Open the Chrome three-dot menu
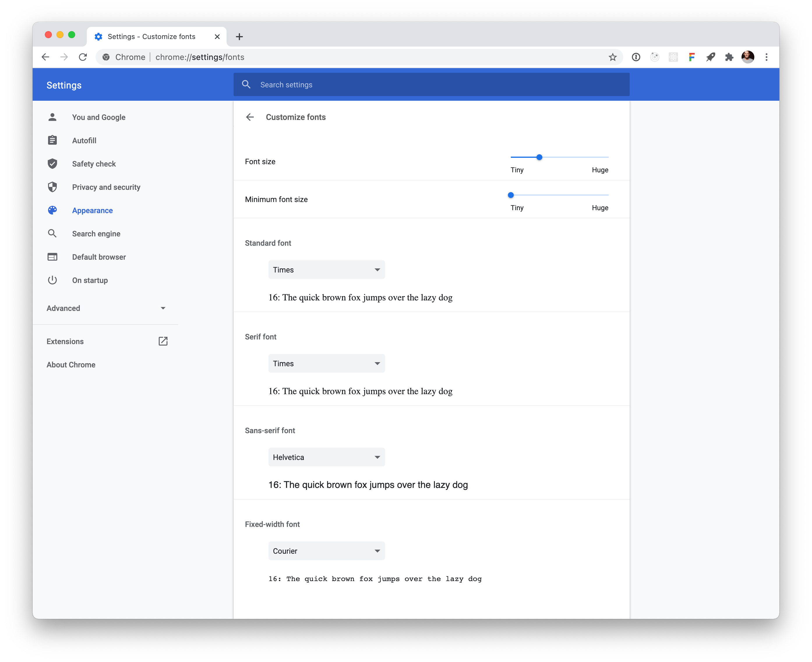812x662 pixels. tap(766, 57)
